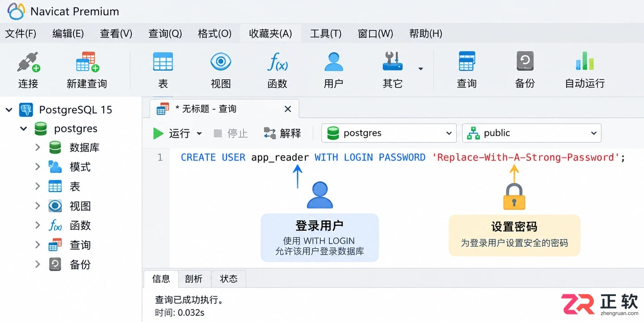The height and width of the screenshot is (322, 644).
Task: Collapse the PostgreSQL 15 connection node
Action: click(9, 110)
